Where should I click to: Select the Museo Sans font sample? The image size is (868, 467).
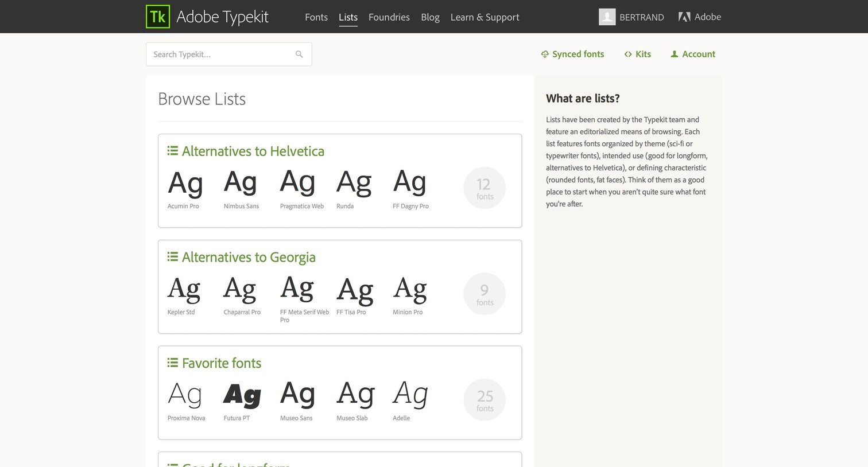[297, 401]
